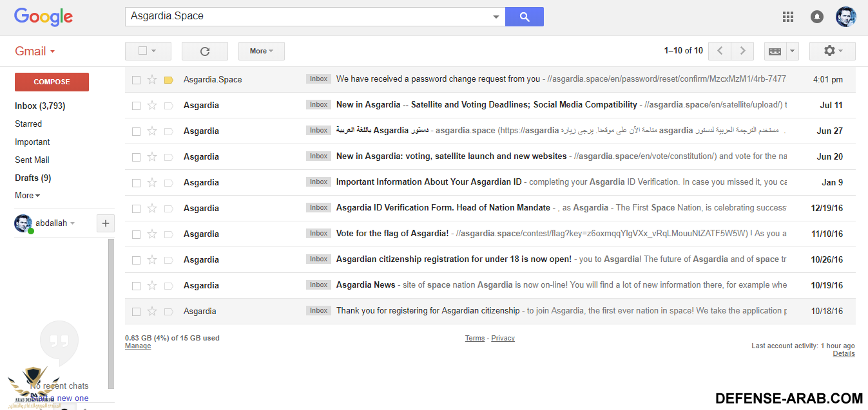This screenshot has width=868, height=410.
Task: Tick the checkbox for 12/19/16 email
Action: click(136, 209)
